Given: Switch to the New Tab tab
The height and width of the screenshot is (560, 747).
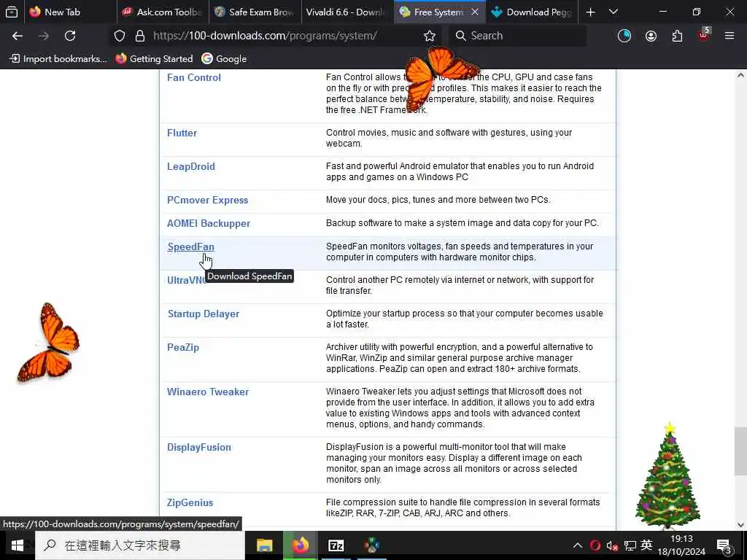Looking at the screenshot, I should click(70, 12).
